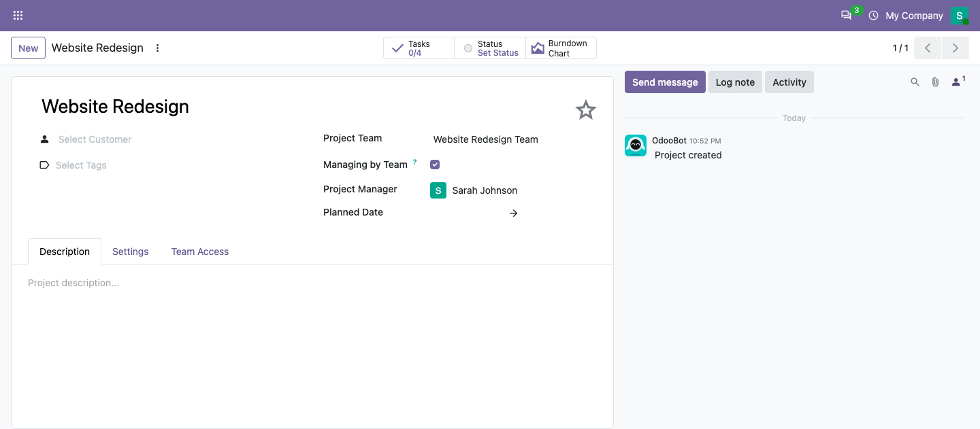
Task: Open the Burndown Chart
Action: click(x=561, y=48)
